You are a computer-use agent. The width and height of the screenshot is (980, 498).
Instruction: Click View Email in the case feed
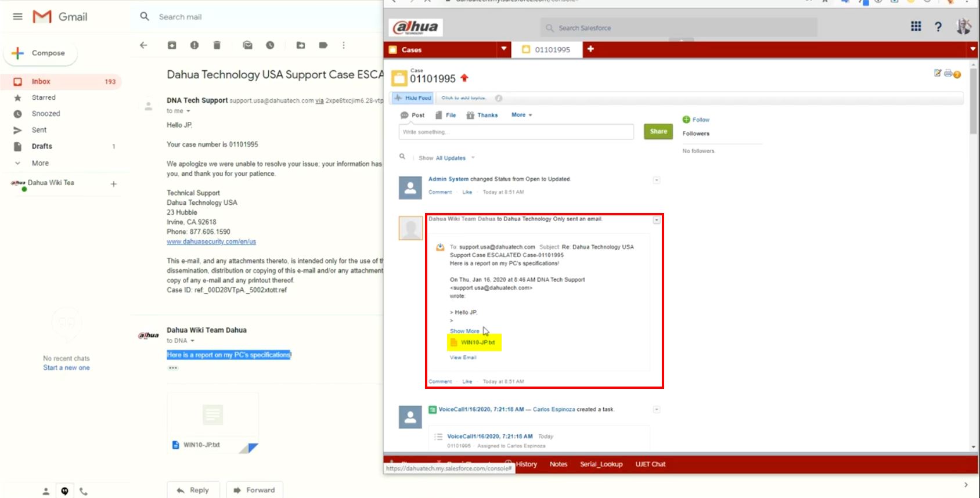pos(463,358)
